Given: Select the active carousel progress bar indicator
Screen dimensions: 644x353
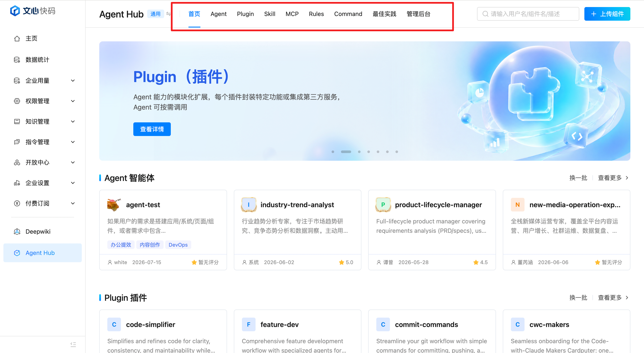Looking at the screenshot, I should pos(346,152).
